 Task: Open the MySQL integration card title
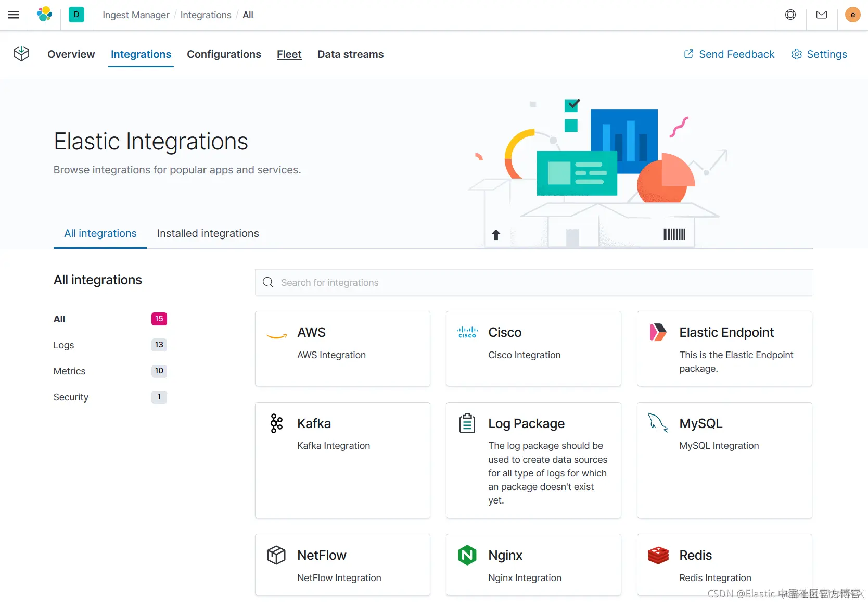pyautogui.click(x=701, y=423)
